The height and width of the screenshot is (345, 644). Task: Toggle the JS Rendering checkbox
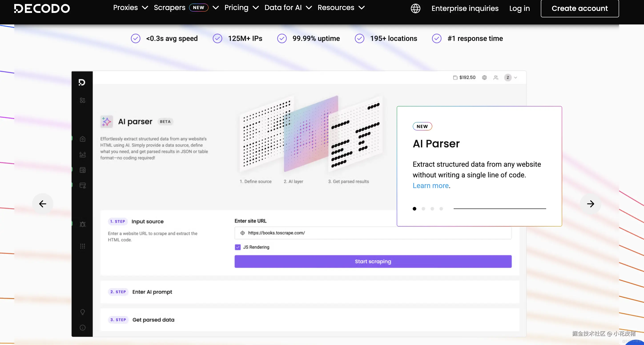point(238,247)
